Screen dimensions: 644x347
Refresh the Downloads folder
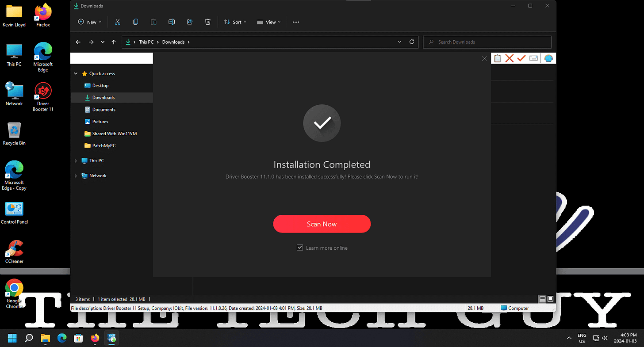(x=412, y=42)
